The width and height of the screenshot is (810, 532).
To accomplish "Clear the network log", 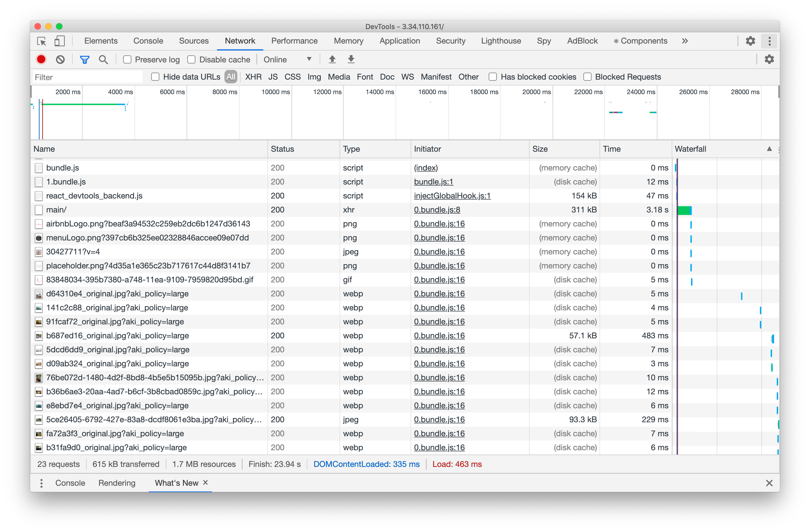I will pos(60,59).
